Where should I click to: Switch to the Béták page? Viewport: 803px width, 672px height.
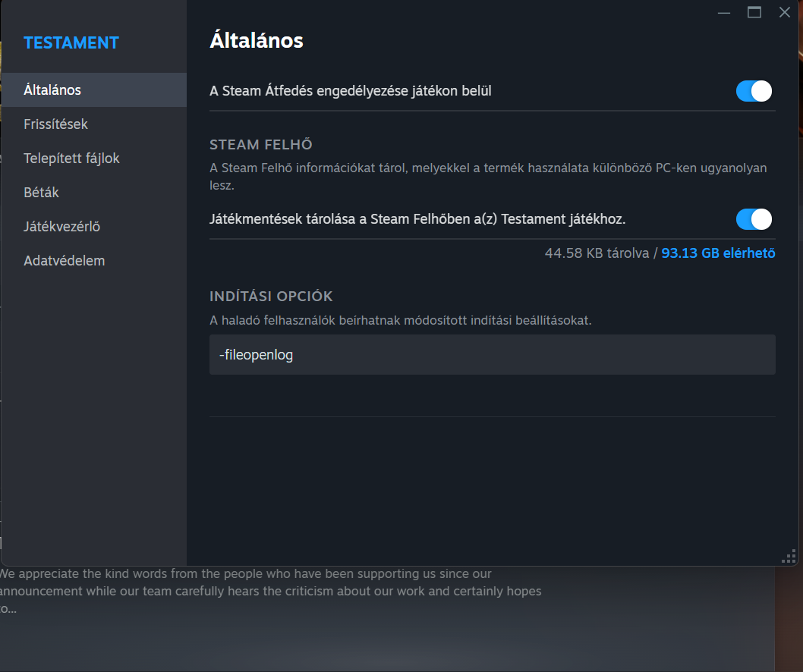pyautogui.click(x=41, y=192)
